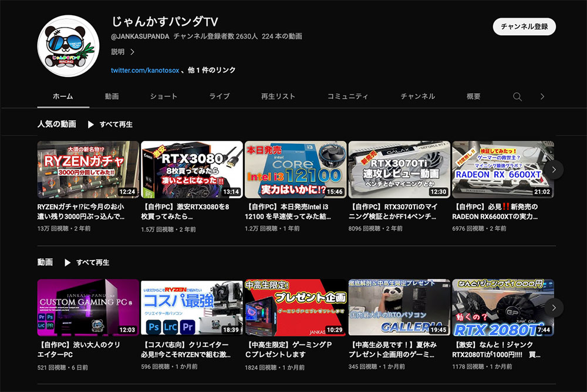The image size is (587, 392).
Task: Click title 'RYZENガチャ!?に今月のお小遣い残り3000円'
Action: click(81, 211)
